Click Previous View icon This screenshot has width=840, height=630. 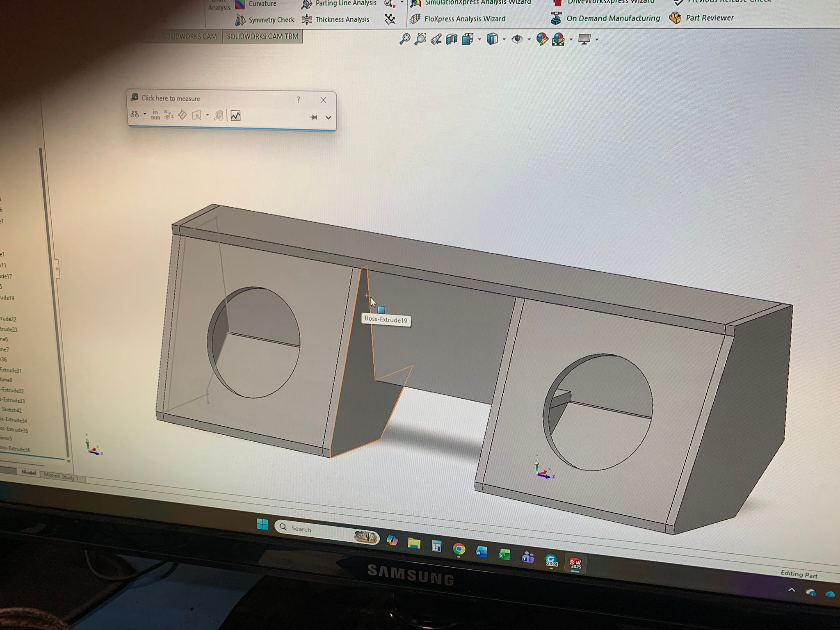(436, 39)
